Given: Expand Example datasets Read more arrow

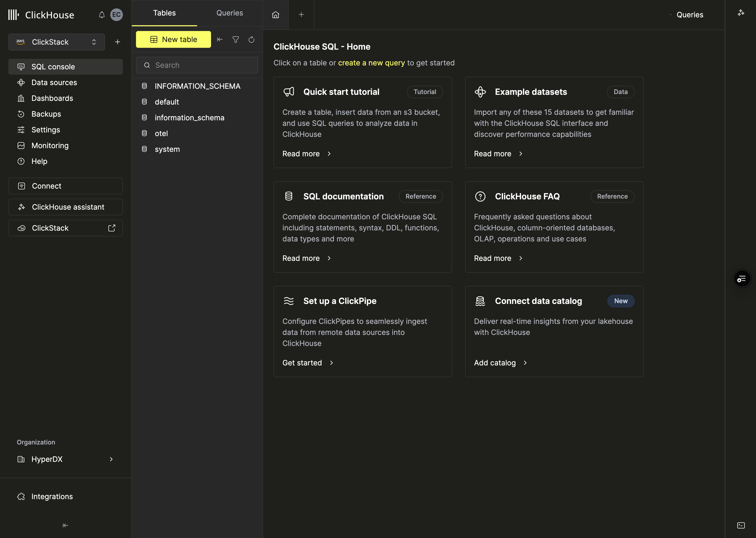Looking at the screenshot, I should pyautogui.click(x=521, y=154).
